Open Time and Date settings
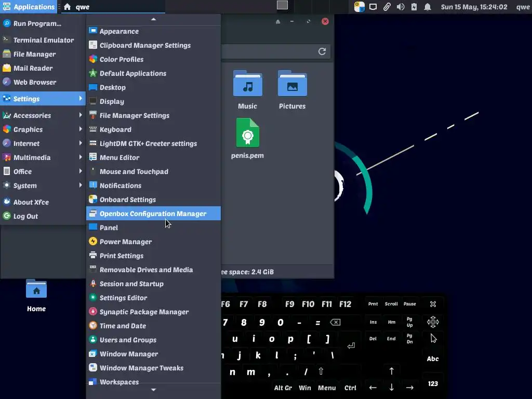 (x=153, y=326)
